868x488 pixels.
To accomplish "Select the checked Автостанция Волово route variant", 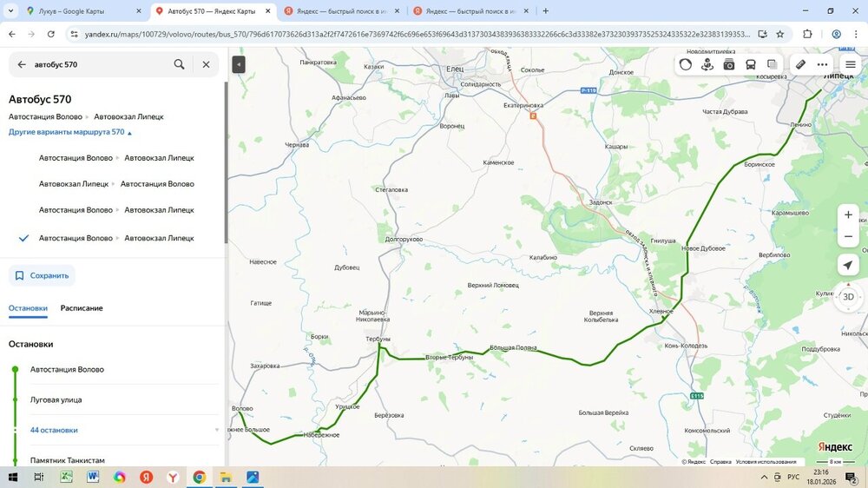I will (x=115, y=238).
